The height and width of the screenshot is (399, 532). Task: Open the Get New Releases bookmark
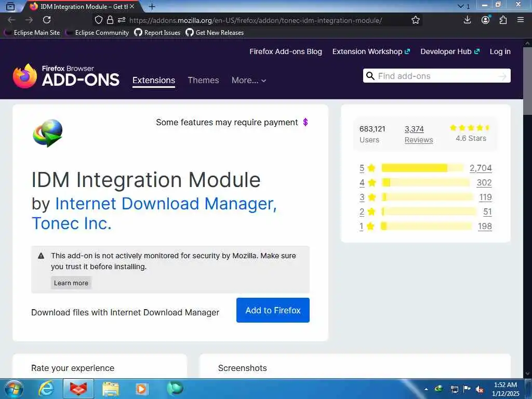[x=215, y=33]
